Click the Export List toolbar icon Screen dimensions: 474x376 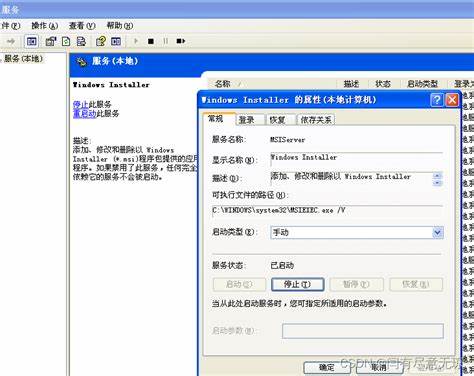coord(81,41)
